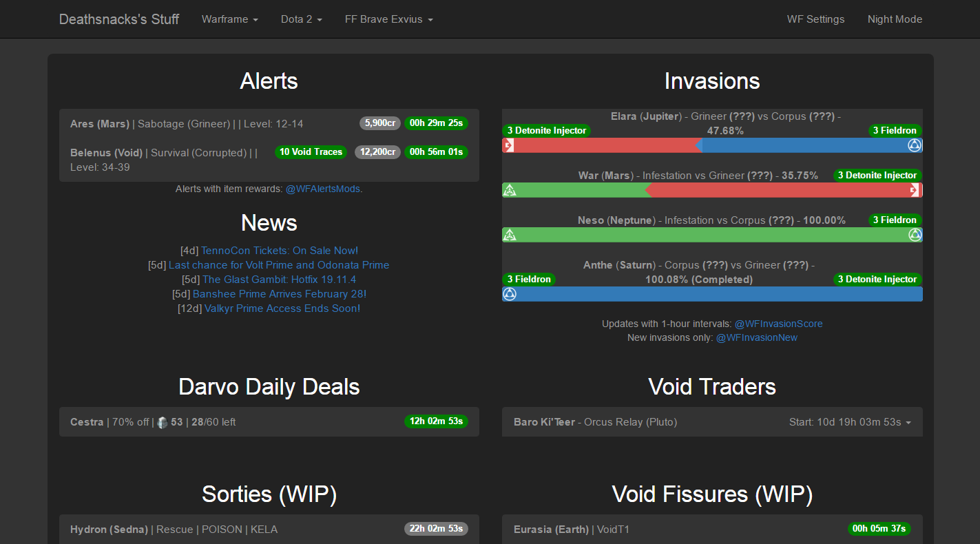Click the Void Traders heading

click(712, 387)
